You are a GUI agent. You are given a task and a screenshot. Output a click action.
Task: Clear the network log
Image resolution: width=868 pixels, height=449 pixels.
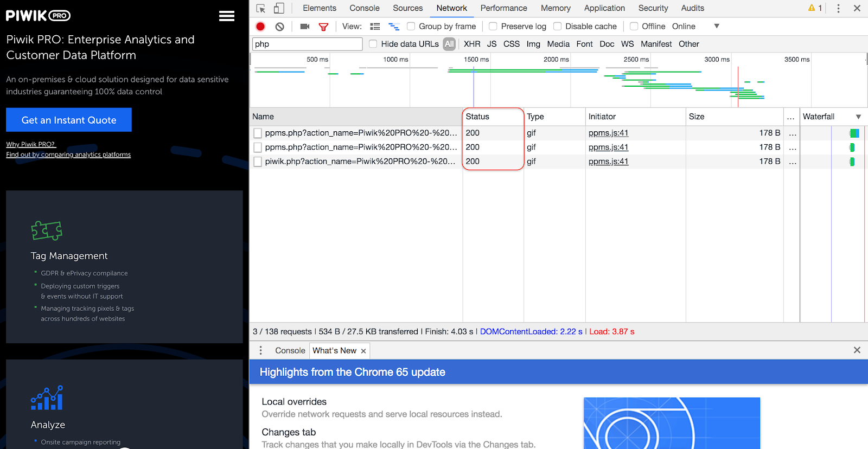coord(279,26)
